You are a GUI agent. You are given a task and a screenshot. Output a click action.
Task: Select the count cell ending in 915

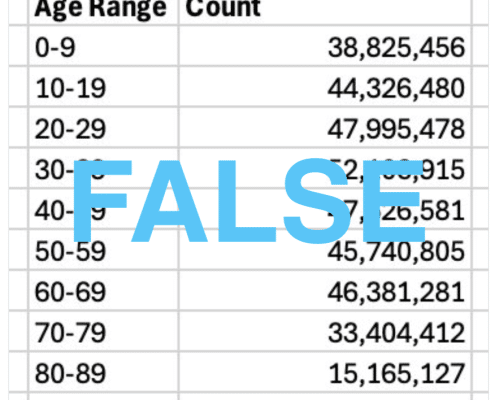point(325,168)
